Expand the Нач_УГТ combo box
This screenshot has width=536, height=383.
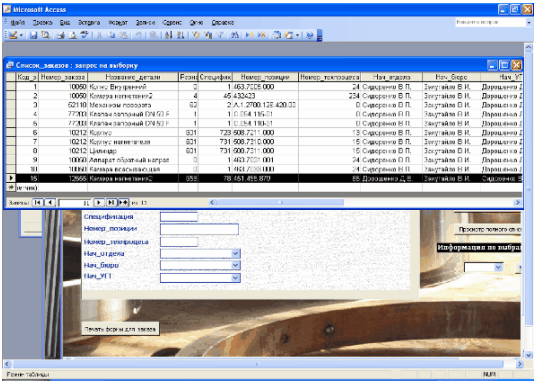point(235,278)
